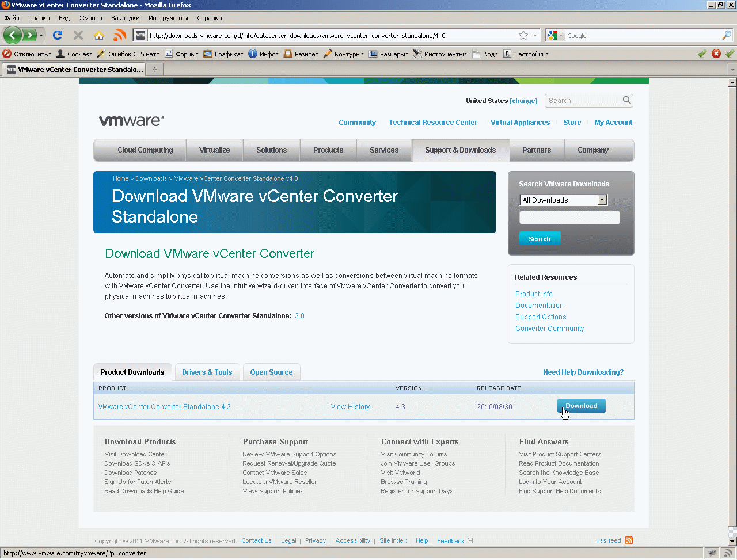Click the magnifier icon in the site Search box
The width and height of the screenshot is (737, 560).
click(626, 100)
